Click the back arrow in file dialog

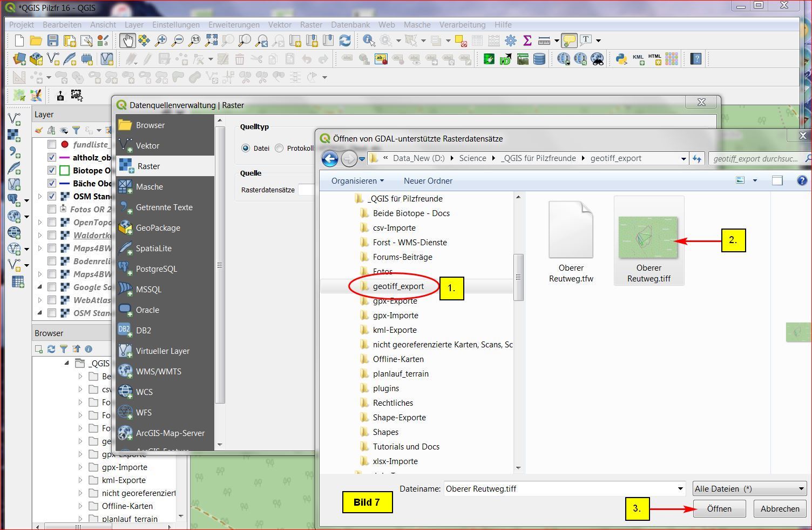[x=330, y=158]
